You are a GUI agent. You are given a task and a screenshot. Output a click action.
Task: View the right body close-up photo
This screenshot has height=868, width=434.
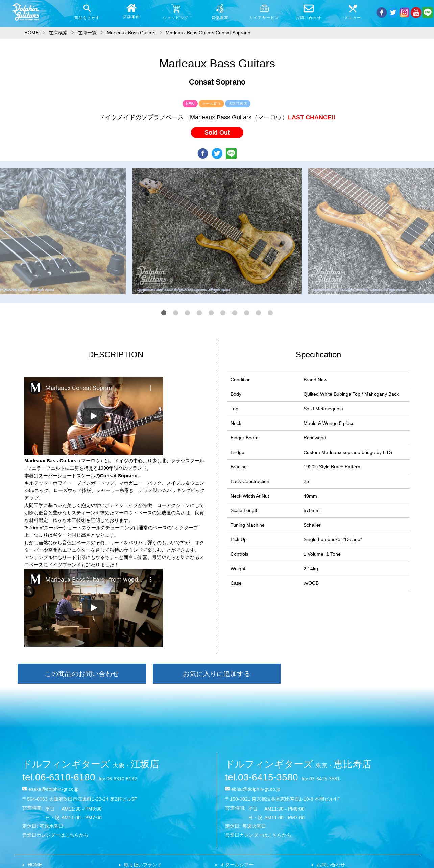(x=371, y=231)
